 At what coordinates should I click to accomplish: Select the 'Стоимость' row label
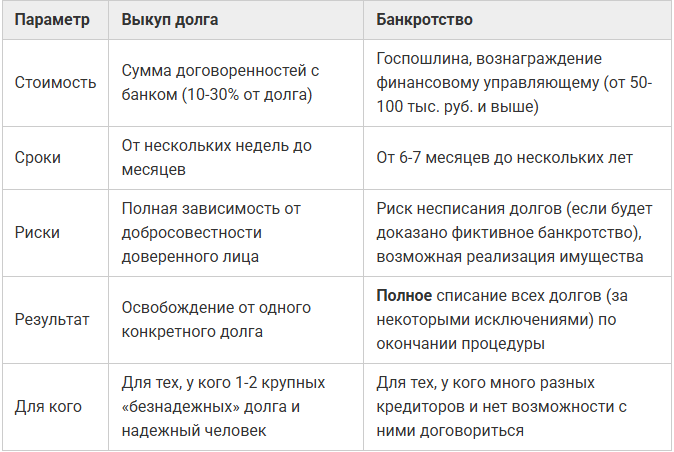click(x=55, y=82)
